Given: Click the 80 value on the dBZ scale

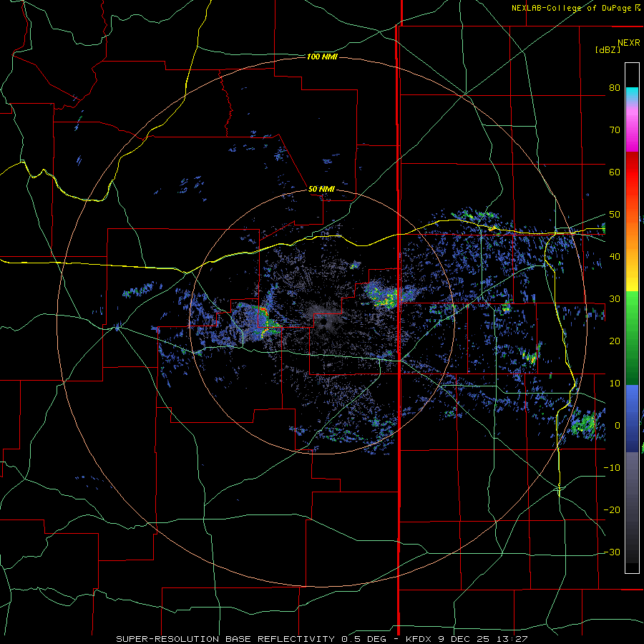Looking at the screenshot, I should [615, 87].
